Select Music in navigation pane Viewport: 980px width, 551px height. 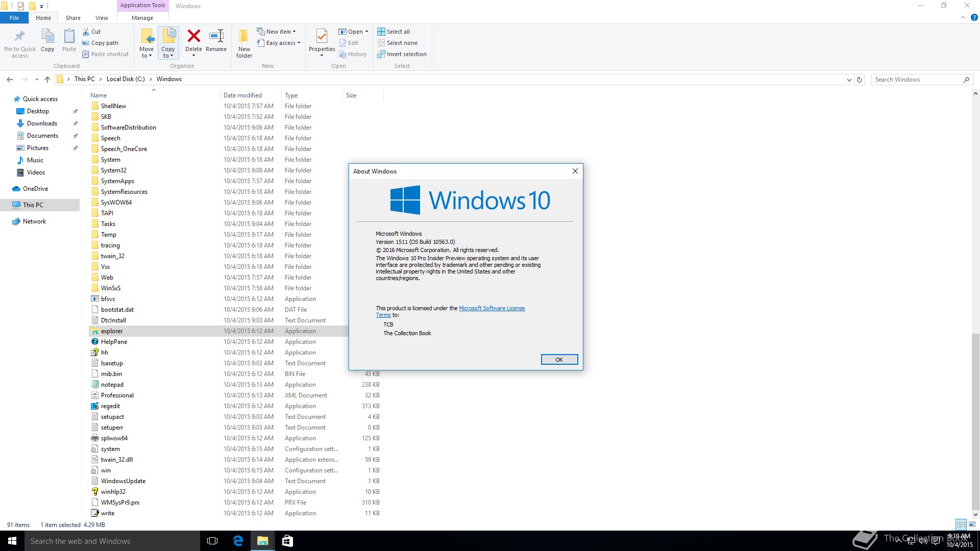coord(35,160)
